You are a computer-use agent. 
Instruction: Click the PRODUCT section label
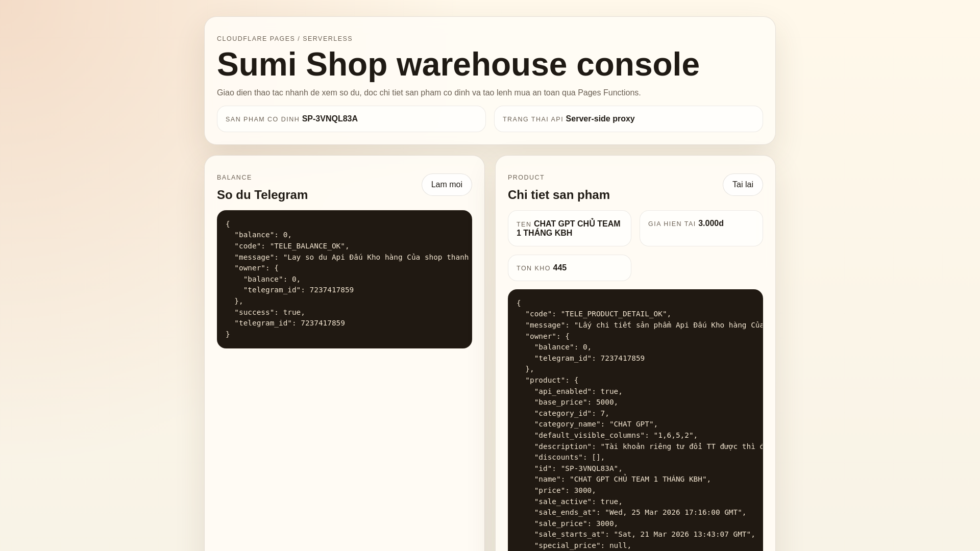tap(526, 178)
